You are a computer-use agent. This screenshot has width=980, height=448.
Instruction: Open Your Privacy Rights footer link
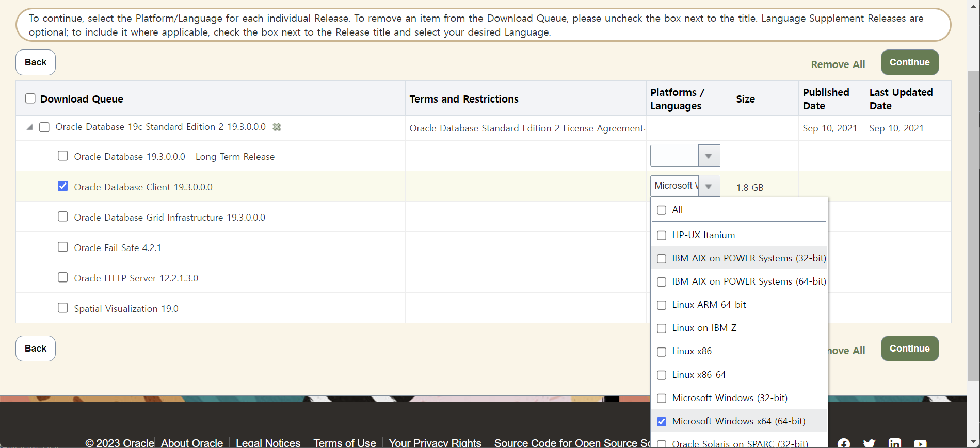(435, 443)
